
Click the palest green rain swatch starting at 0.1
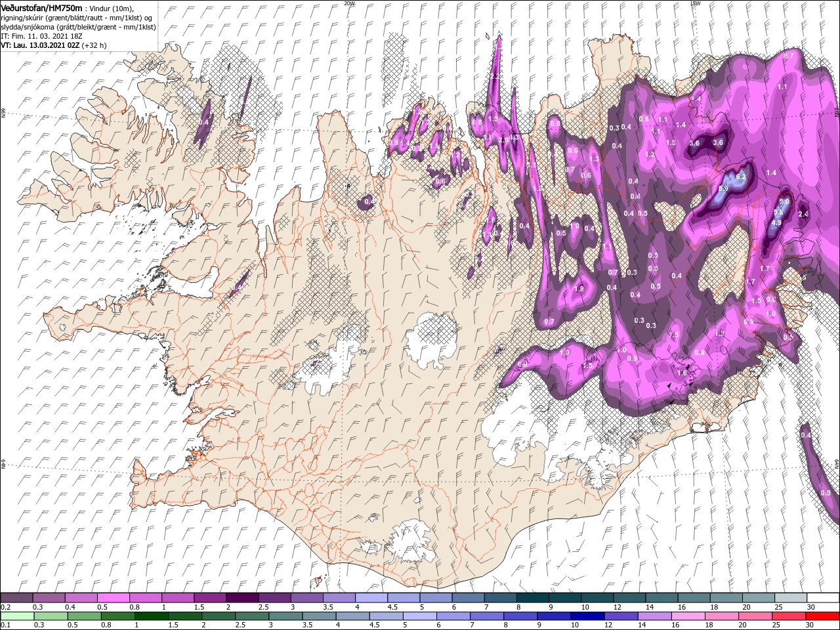tap(16, 616)
